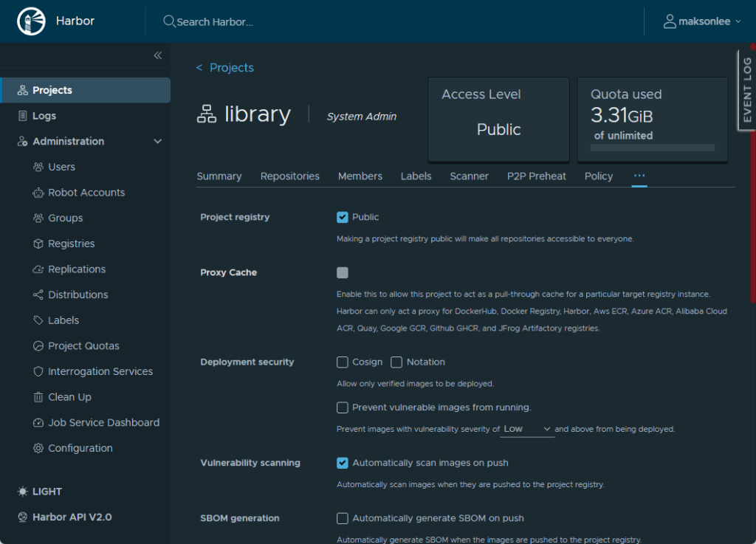
Task: Click the Configuration gear icon
Action: coord(38,448)
